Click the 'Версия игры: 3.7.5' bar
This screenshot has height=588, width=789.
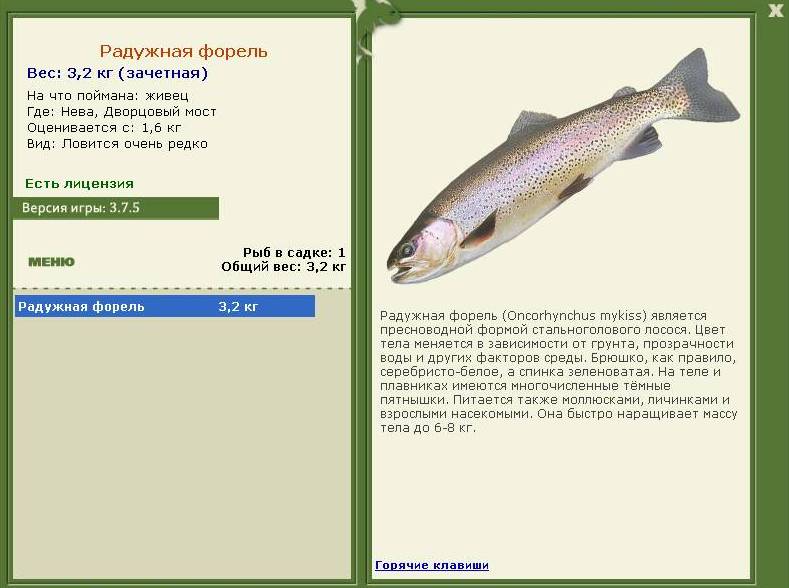coord(116,208)
